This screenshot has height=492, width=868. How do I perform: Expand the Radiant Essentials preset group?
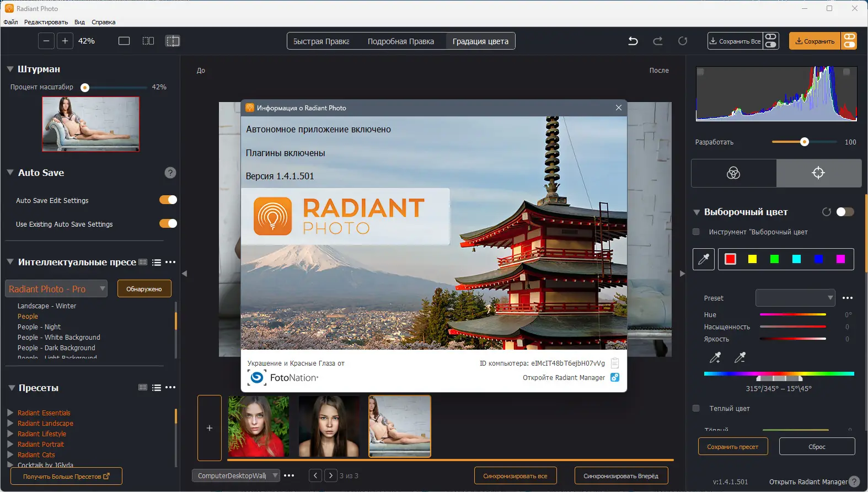point(10,413)
